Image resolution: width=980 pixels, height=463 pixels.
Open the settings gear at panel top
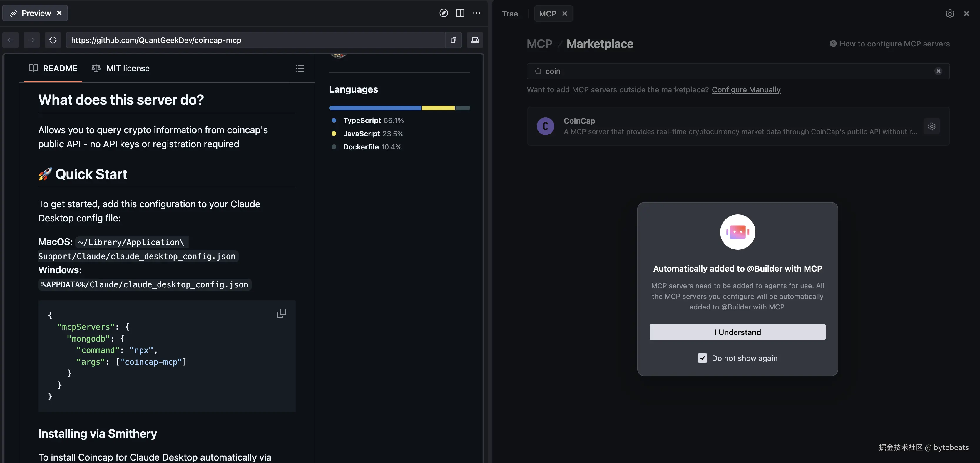click(x=949, y=14)
